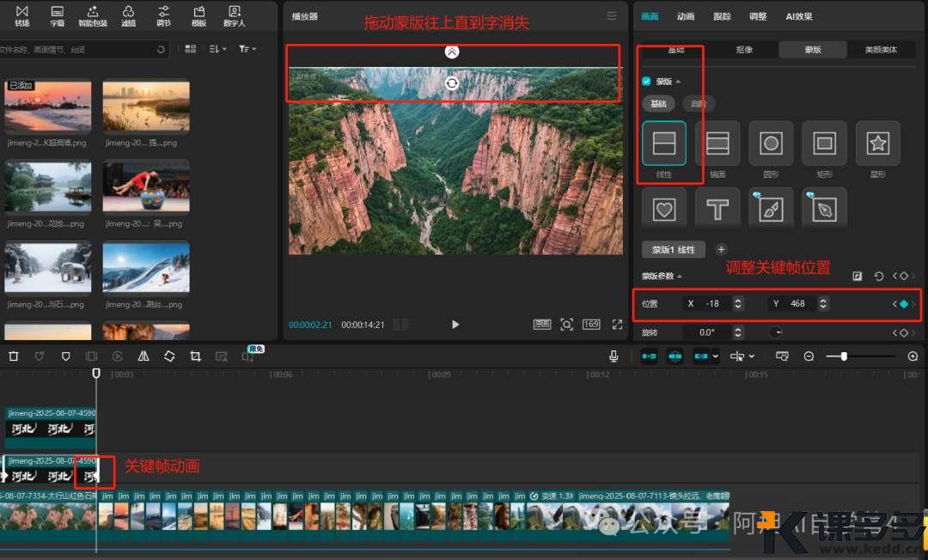
Task: Open the 美颜美体 sub-tab
Action: pos(881,50)
